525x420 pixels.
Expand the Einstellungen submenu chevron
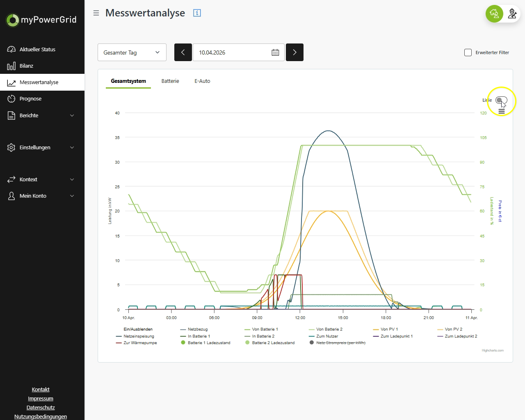tap(72, 148)
